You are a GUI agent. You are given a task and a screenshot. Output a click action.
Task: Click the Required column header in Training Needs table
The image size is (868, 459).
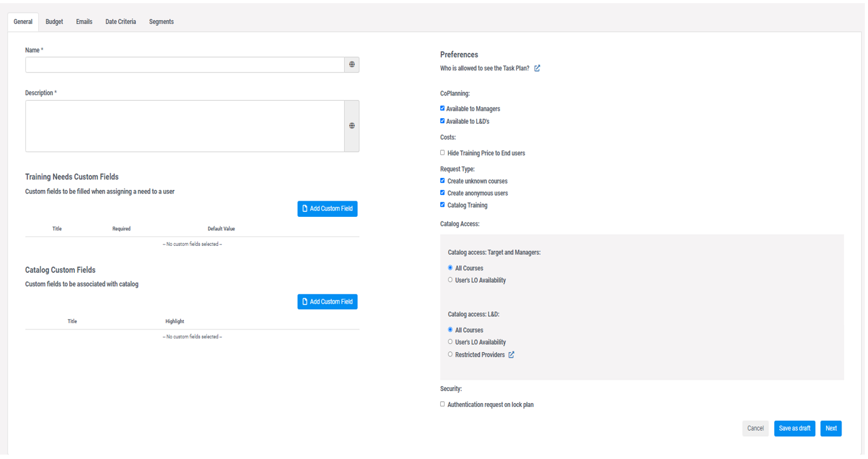point(121,229)
